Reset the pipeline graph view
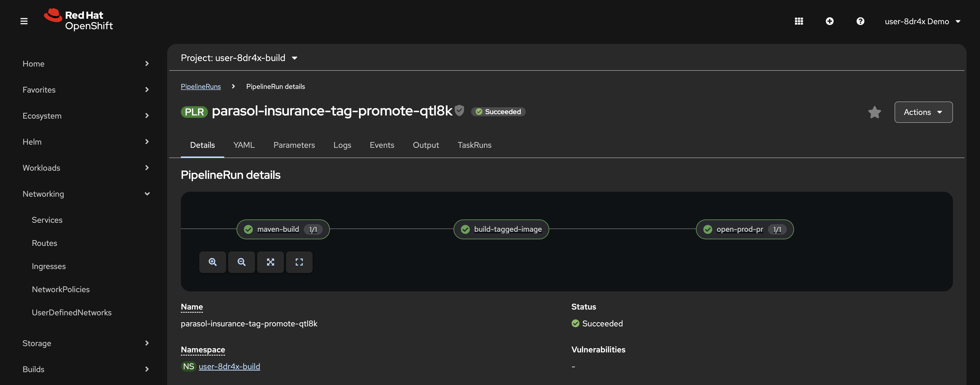The width and height of the screenshot is (980, 385). click(x=299, y=262)
